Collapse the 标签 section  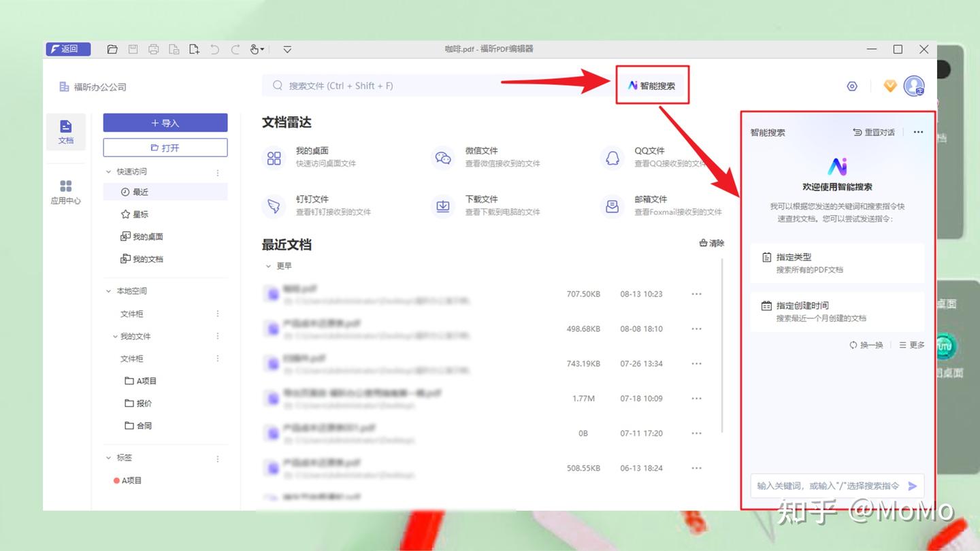click(108, 458)
